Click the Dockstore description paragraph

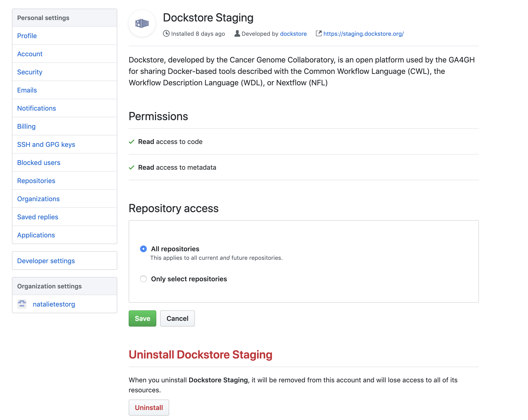[301, 71]
